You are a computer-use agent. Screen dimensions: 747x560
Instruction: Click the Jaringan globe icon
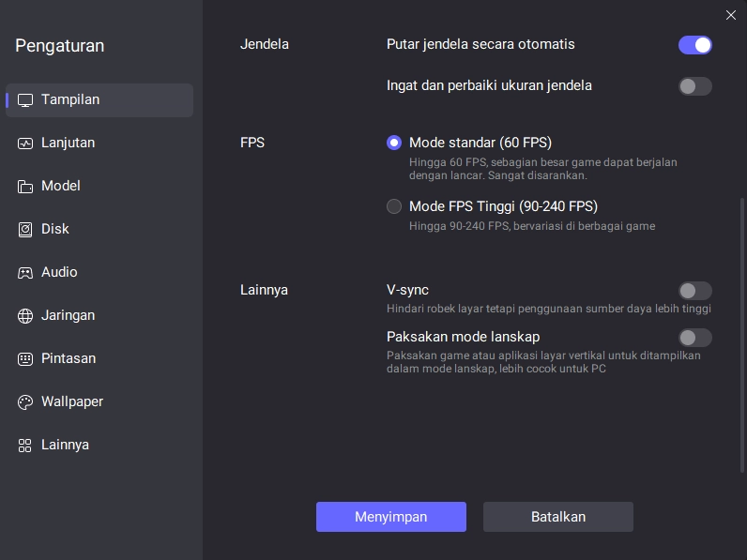coord(25,316)
